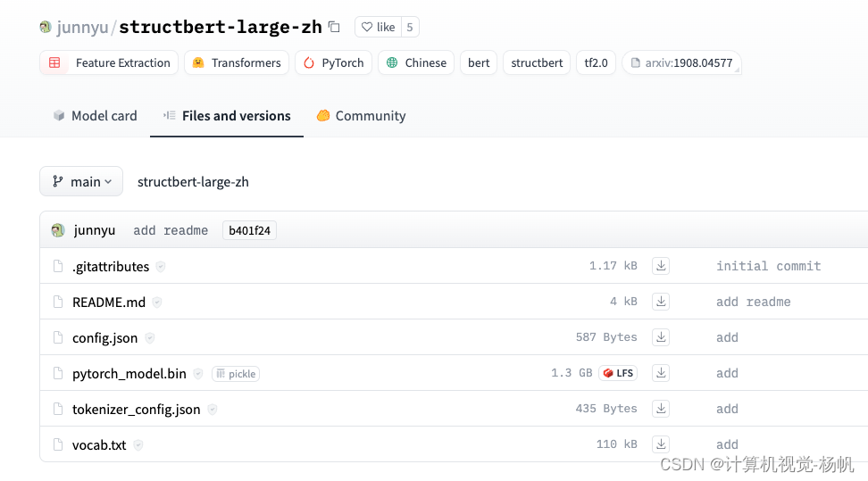Open the like count 5
The width and height of the screenshot is (868, 481).
(410, 27)
